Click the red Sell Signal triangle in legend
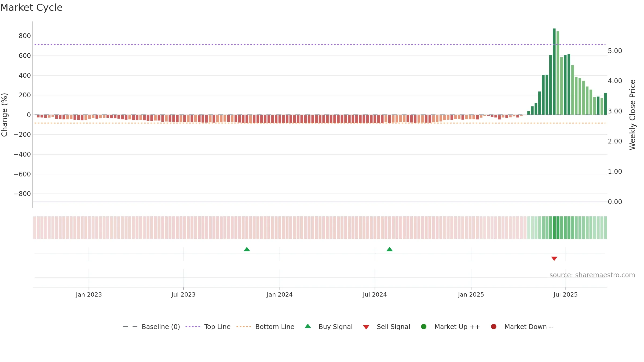Viewport: 644px width, 362px height. tap(366, 327)
